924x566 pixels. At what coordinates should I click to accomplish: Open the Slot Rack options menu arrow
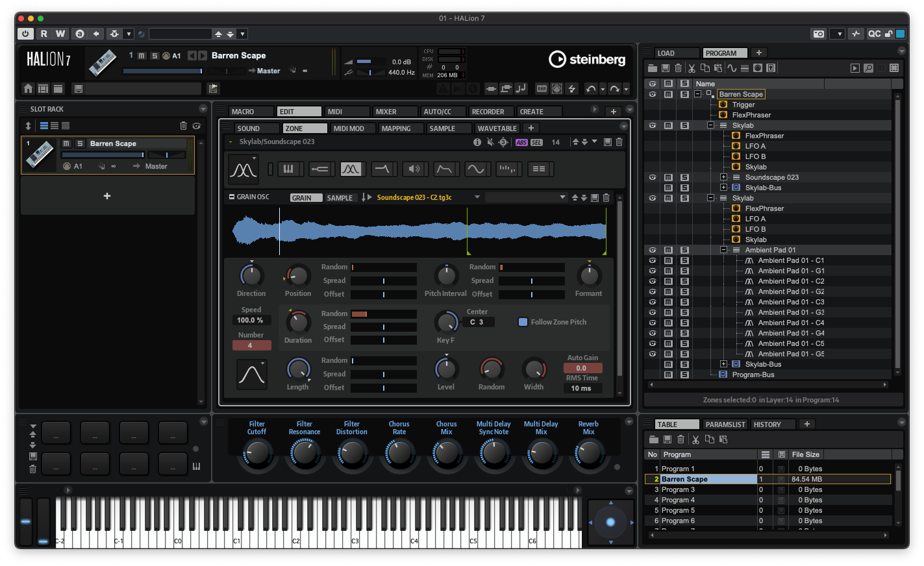pos(203,109)
